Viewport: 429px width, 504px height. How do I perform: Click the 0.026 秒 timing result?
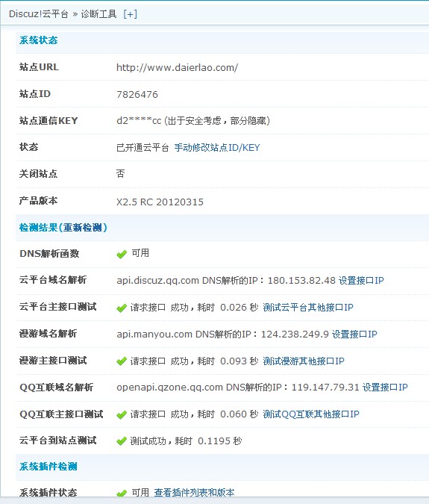pos(239,308)
